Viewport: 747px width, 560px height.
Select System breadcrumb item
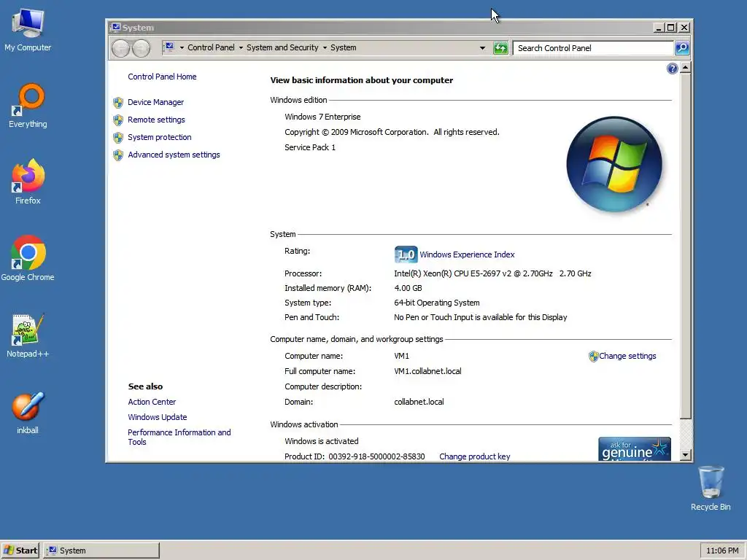pos(343,47)
